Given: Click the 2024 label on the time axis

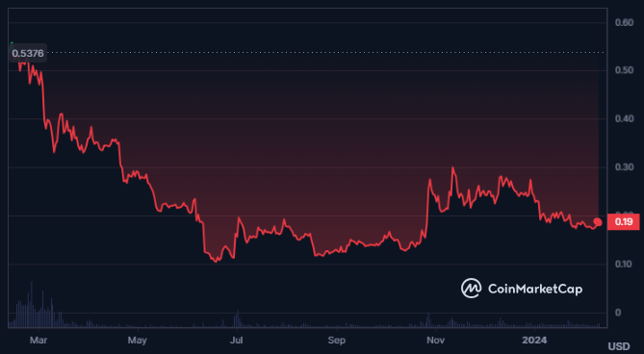Looking at the screenshot, I should click(534, 341).
